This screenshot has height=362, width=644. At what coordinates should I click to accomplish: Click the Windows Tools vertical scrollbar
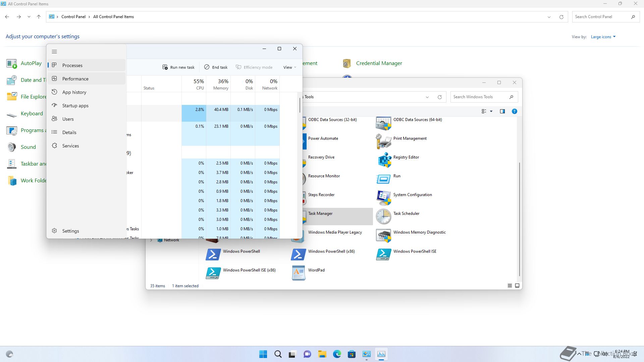pos(520,219)
